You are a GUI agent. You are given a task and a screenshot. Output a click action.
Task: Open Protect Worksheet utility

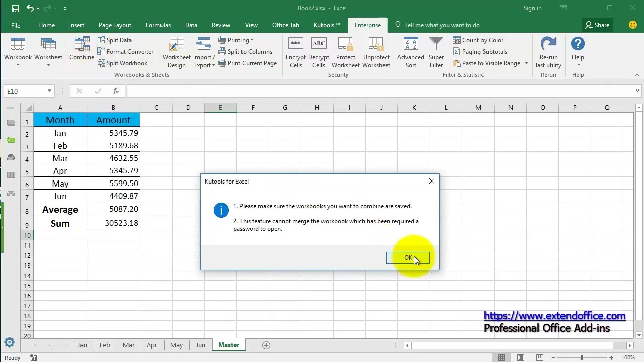(x=346, y=52)
